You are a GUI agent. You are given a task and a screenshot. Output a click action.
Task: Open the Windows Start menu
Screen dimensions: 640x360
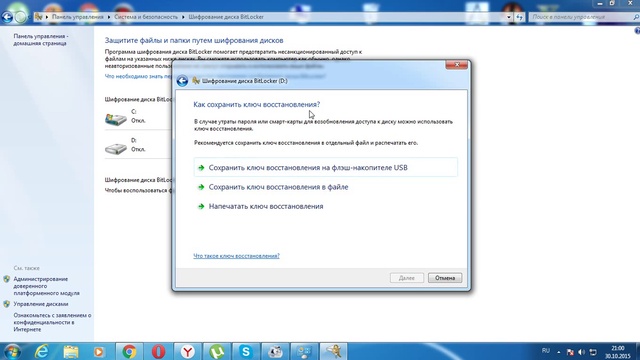pos(12,351)
